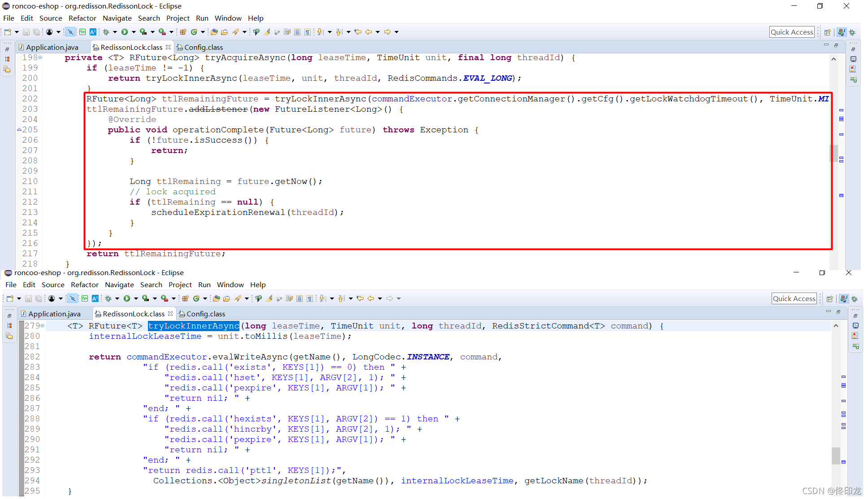Collapse code fold marker at line 198
This screenshot has width=868, height=499.
[40, 57]
